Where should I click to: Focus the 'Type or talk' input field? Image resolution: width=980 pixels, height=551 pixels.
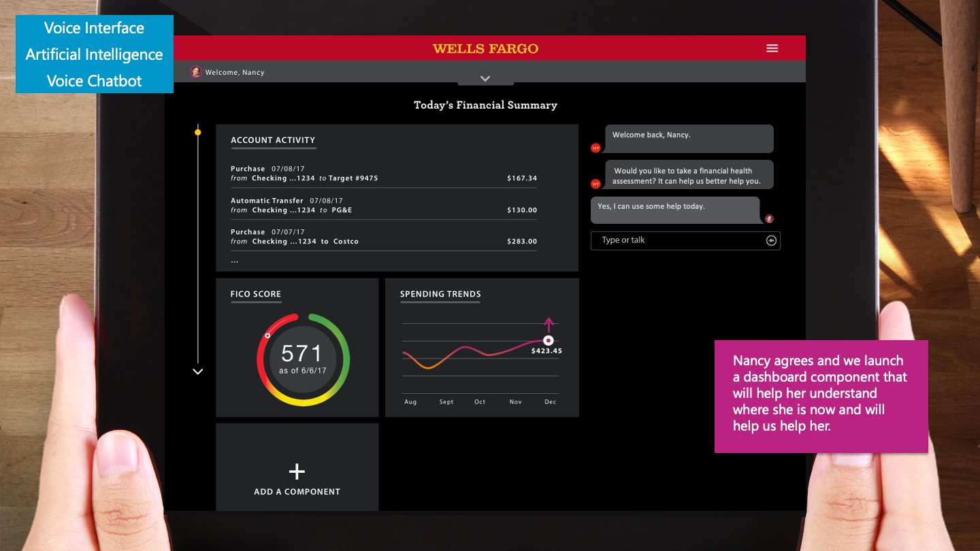[685, 240]
